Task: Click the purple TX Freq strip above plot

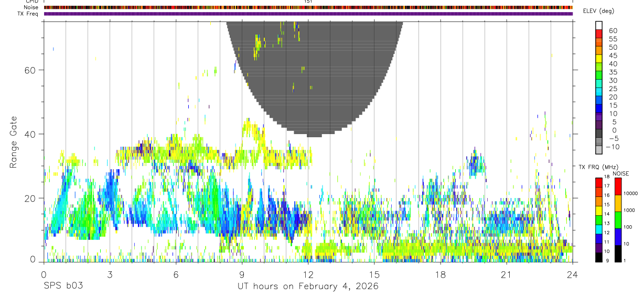Action: click(x=308, y=14)
